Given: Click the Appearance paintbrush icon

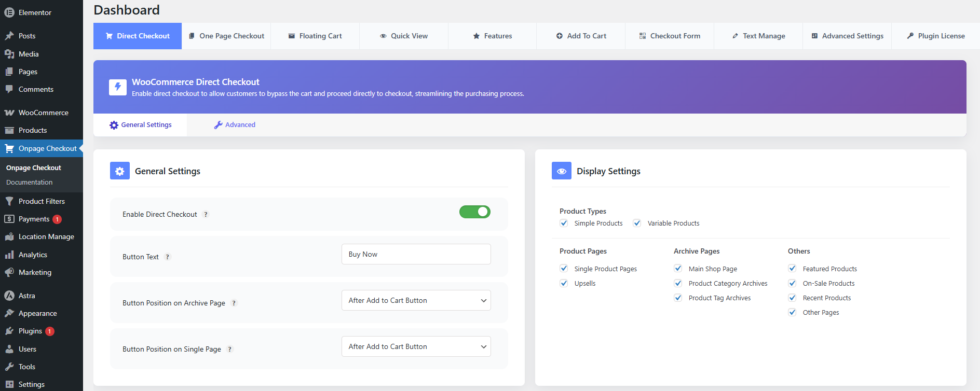Looking at the screenshot, I should pyautogui.click(x=9, y=313).
